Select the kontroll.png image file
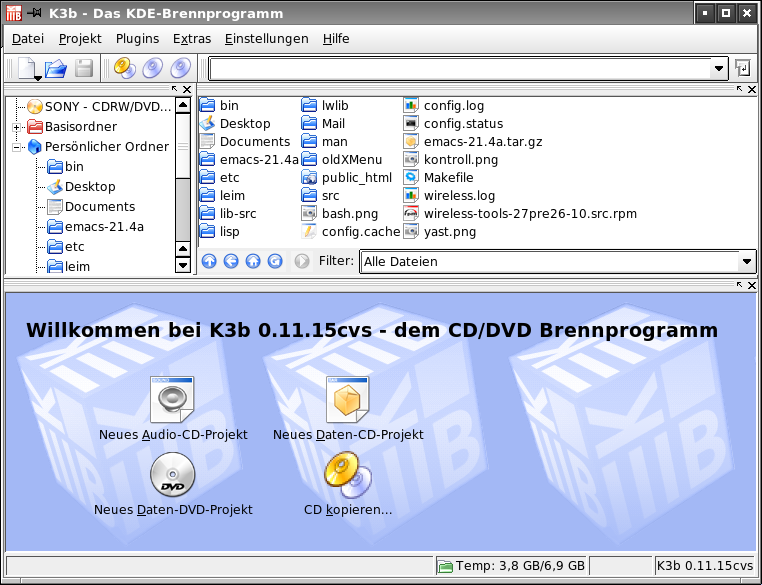The height and width of the screenshot is (585, 762). (x=450, y=159)
